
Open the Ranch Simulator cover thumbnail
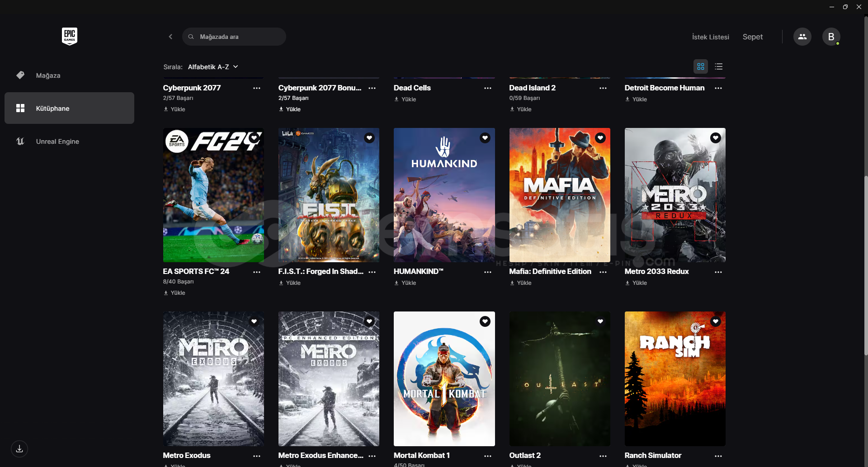tap(675, 379)
